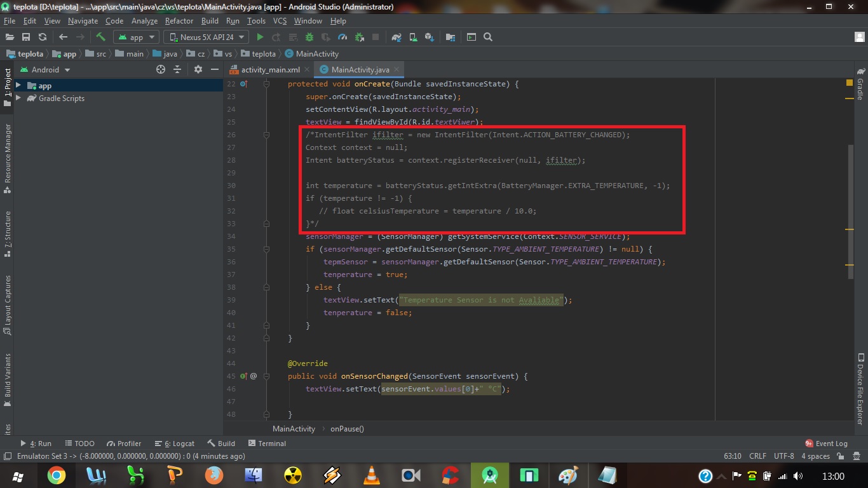Click the locate-file target icon in Project panel
The width and height of the screenshot is (868, 488).
point(161,69)
